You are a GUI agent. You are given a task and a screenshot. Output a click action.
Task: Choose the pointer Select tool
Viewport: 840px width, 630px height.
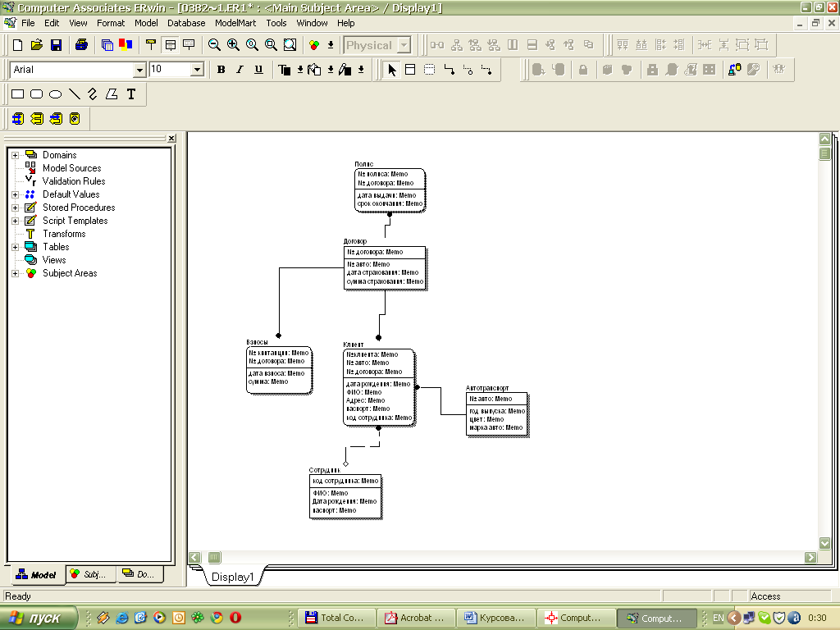coord(391,70)
